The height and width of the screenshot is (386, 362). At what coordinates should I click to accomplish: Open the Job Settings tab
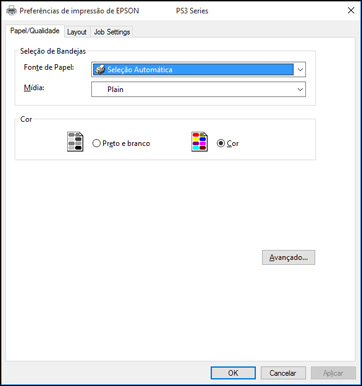(x=112, y=32)
